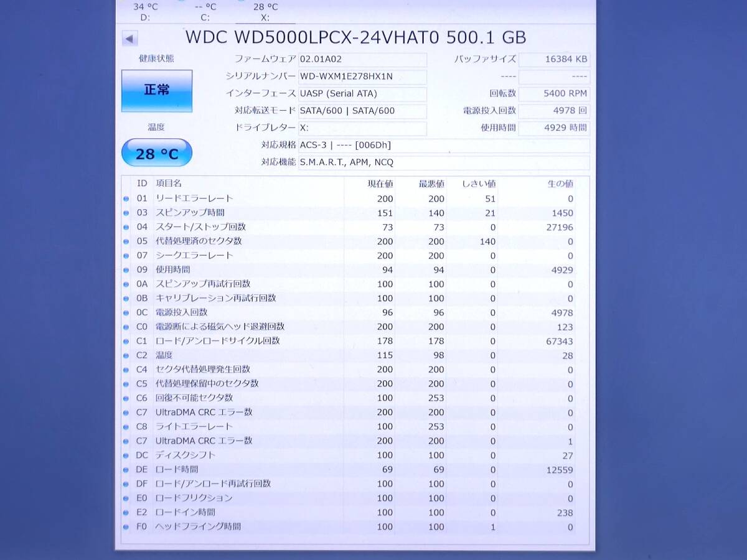Click threshold value 51 in リードエラーレート row

pos(491,199)
